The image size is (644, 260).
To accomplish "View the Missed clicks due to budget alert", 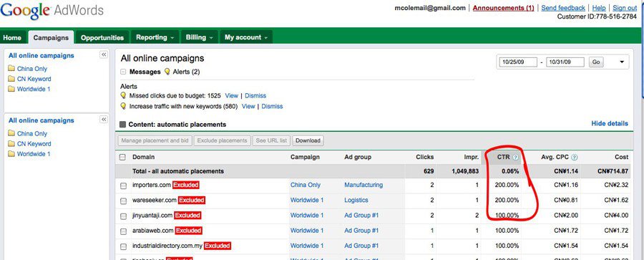I will pyautogui.click(x=231, y=95).
